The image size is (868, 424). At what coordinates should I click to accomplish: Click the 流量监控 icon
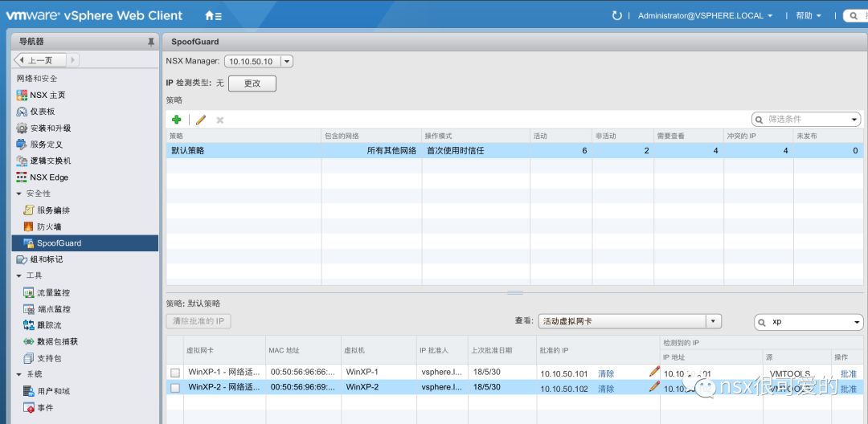pyautogui.click(x=29, y=292)
